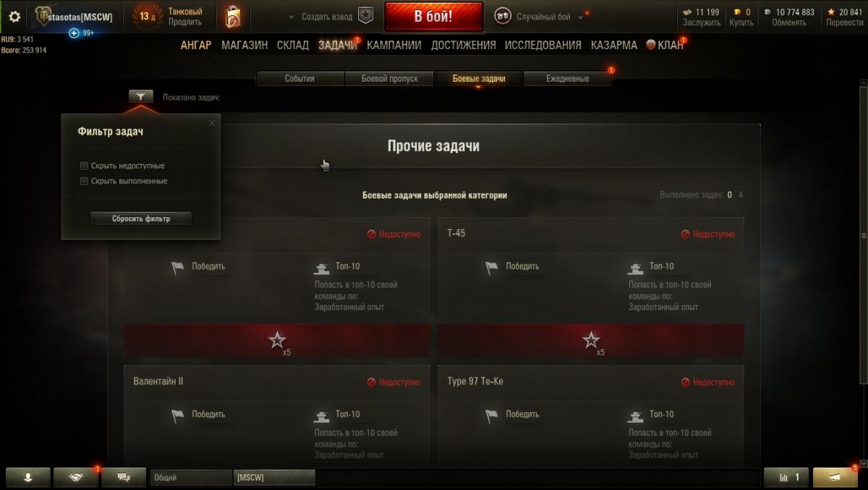The width and height of the screenshot is (868, 490).
Task: Click the Сбросить фильтр button
Action: [x=141, y=218]
